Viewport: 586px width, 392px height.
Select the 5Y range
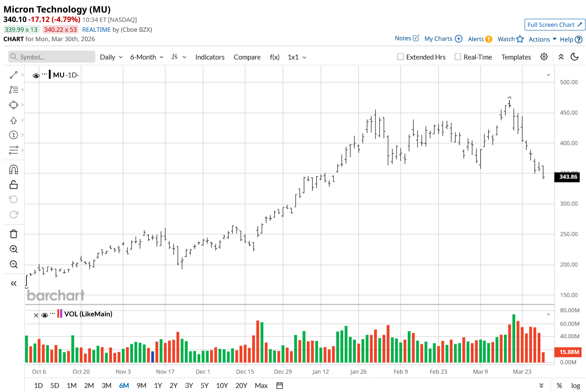(205, 386)
